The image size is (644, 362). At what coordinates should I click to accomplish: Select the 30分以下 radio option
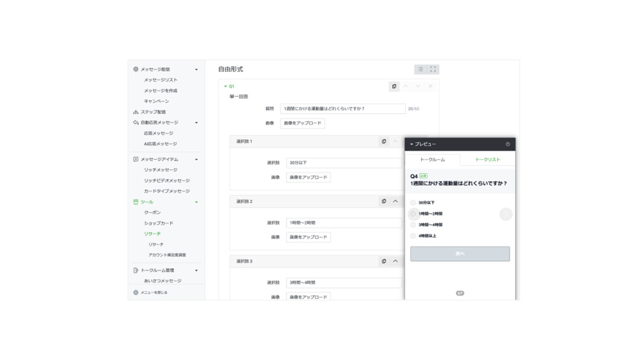(413, 203)
